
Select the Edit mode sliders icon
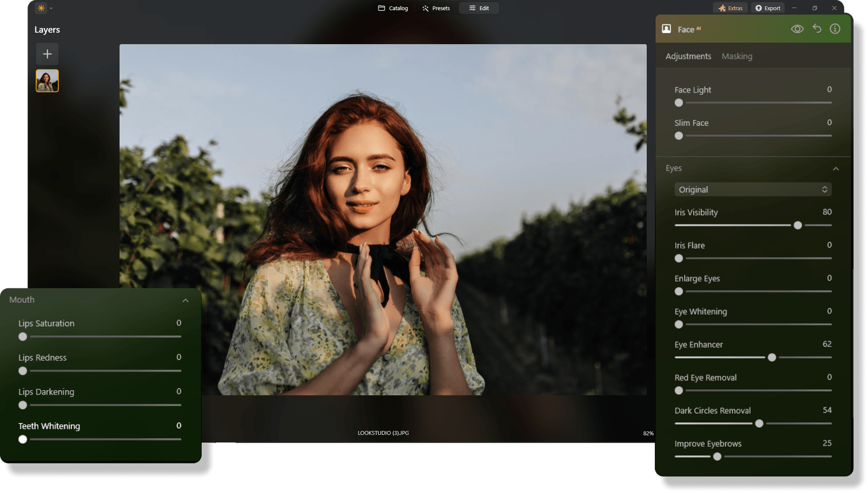[471, 8]
